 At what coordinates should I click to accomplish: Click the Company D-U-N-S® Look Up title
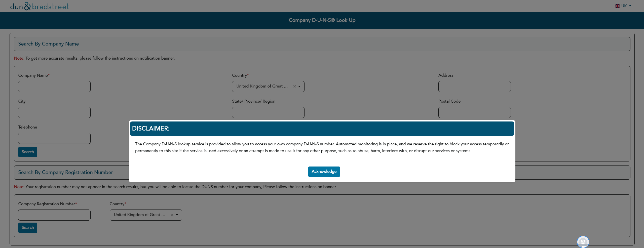[x=322, y=20]
